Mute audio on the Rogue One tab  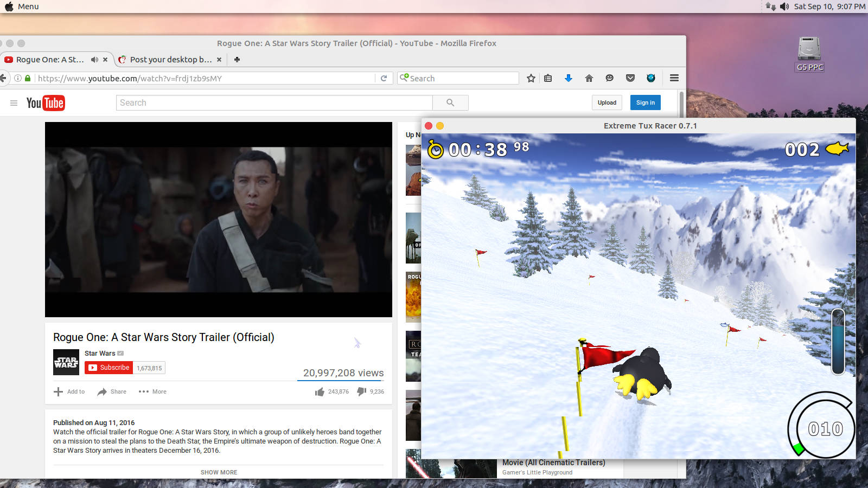pos(94,60)
